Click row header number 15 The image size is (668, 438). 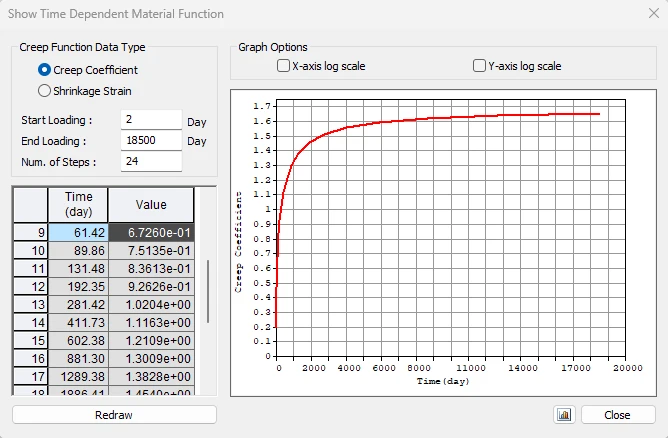(31, 340)
